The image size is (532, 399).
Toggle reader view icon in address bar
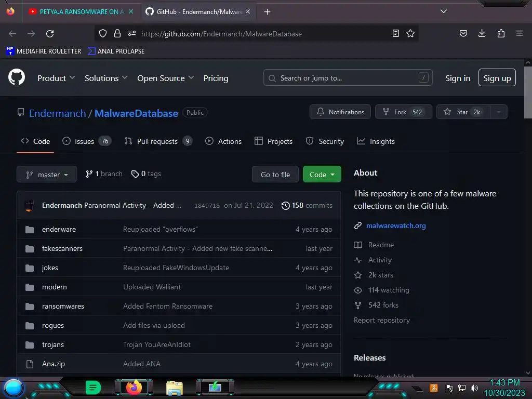point(395,33)
